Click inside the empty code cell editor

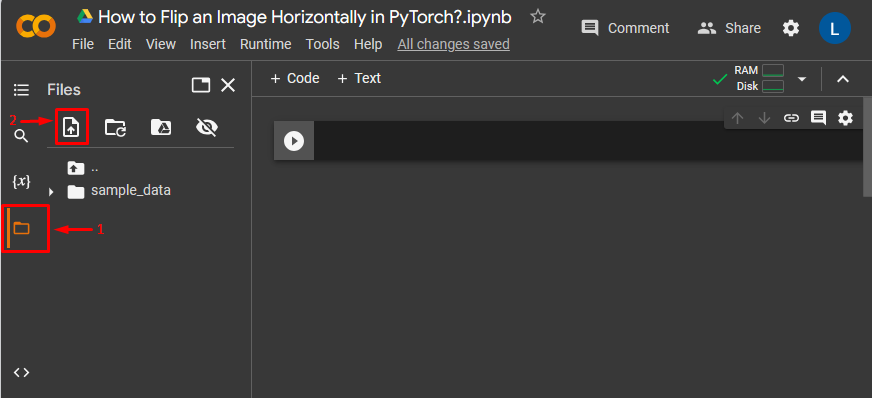pyautogui.click(x=588, y=141)
